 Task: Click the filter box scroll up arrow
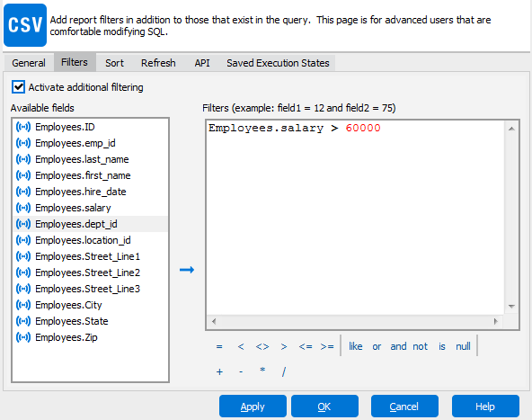pyautogui.click(x=511, y=129)
